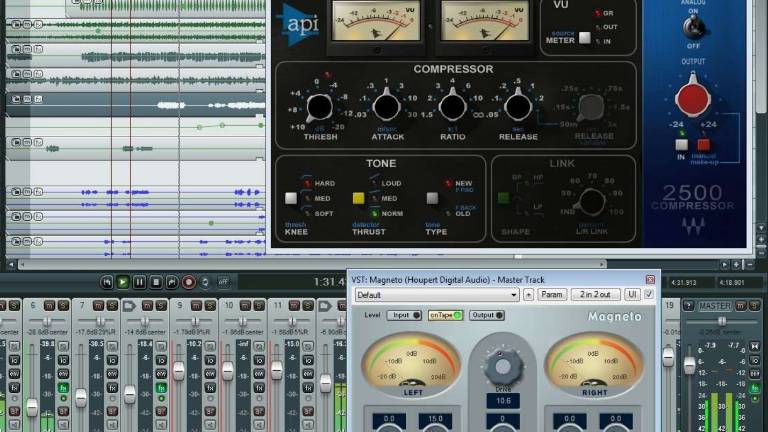This screenshot has height=432, width=768.
Task: Select the Magneto 'onTape' level mode
Action: (445, 315)
